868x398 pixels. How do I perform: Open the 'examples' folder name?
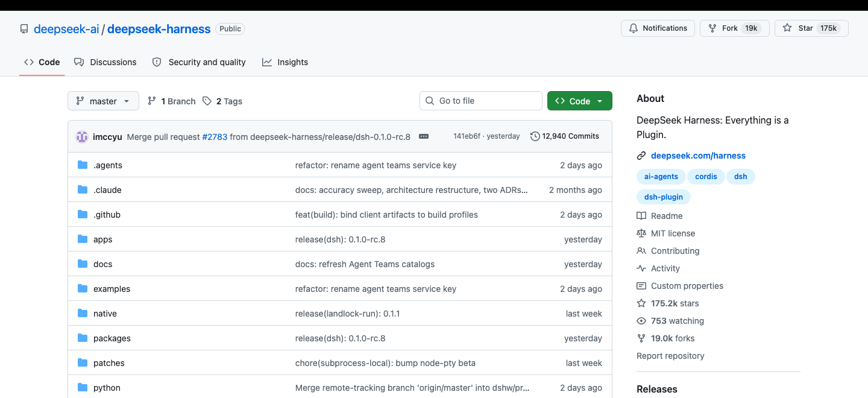[112, 289]
